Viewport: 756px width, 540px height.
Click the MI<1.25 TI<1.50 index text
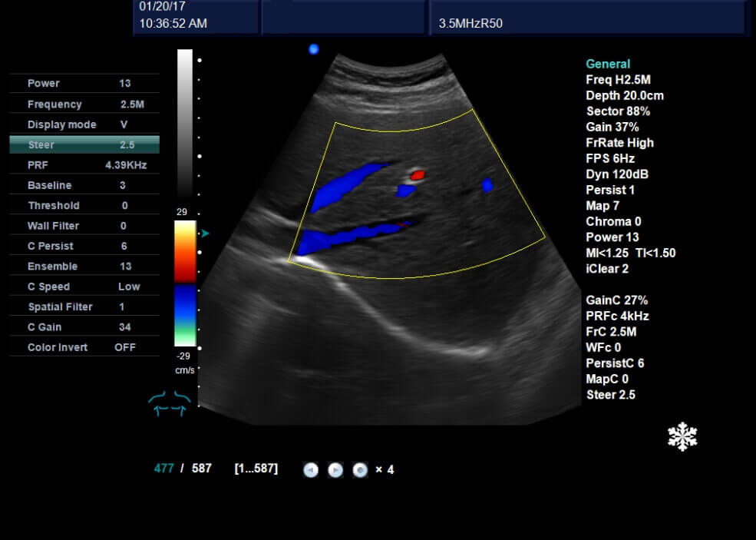(631, 253)
